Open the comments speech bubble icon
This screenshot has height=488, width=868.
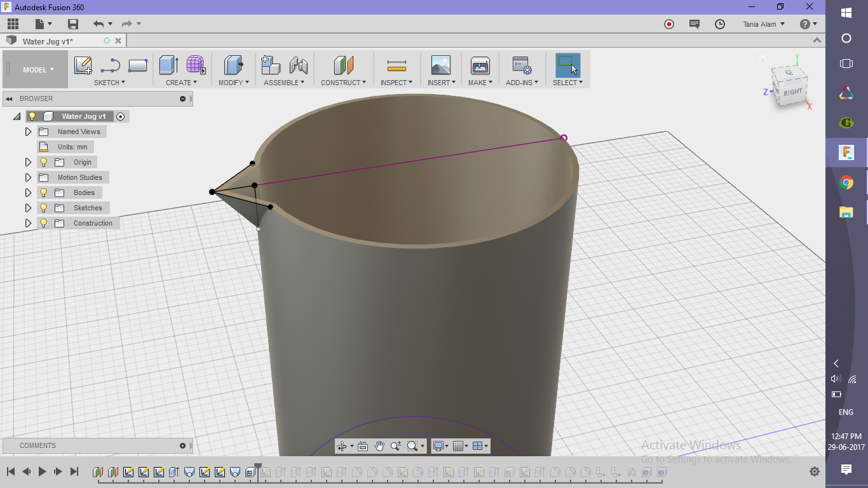[695, 24]
